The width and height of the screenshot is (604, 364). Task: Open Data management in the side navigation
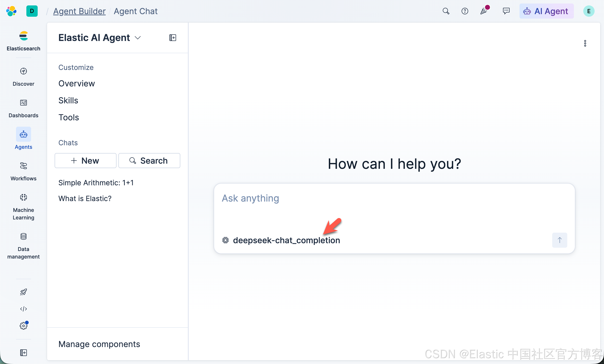click(x=24, y=246)
